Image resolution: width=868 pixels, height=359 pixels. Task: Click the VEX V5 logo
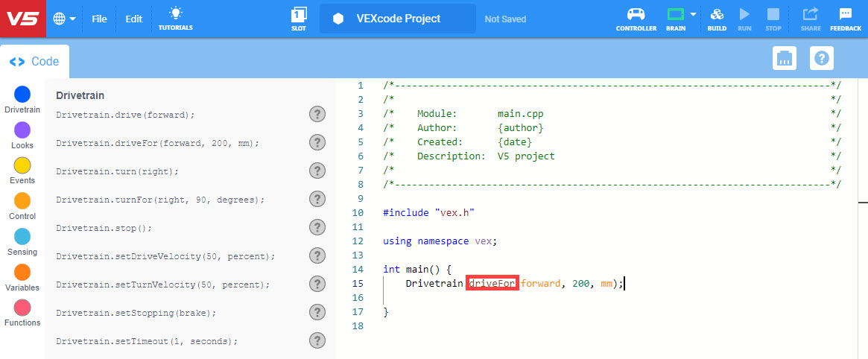tap(22, 19)
